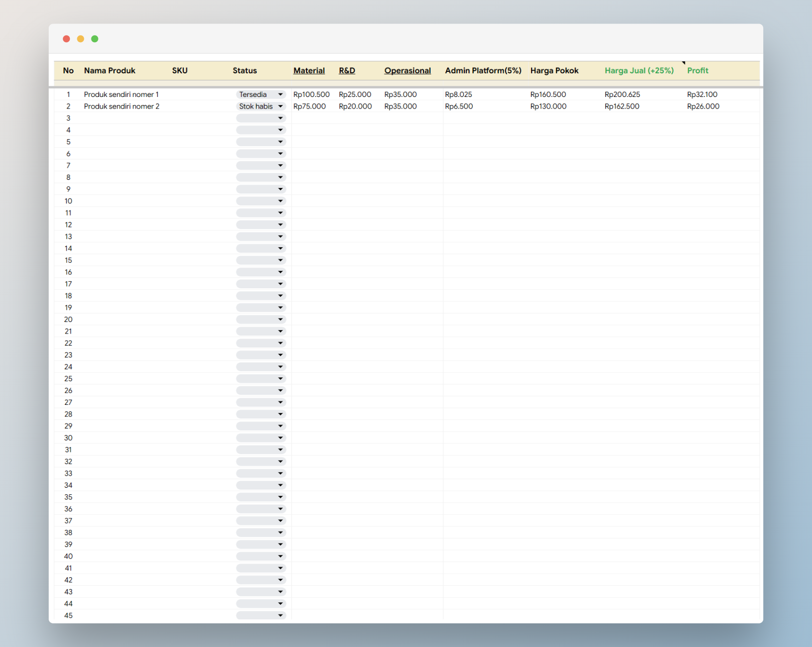
Task: Select the Admin Platform(5%) header
Action: [x=483, y=71]
